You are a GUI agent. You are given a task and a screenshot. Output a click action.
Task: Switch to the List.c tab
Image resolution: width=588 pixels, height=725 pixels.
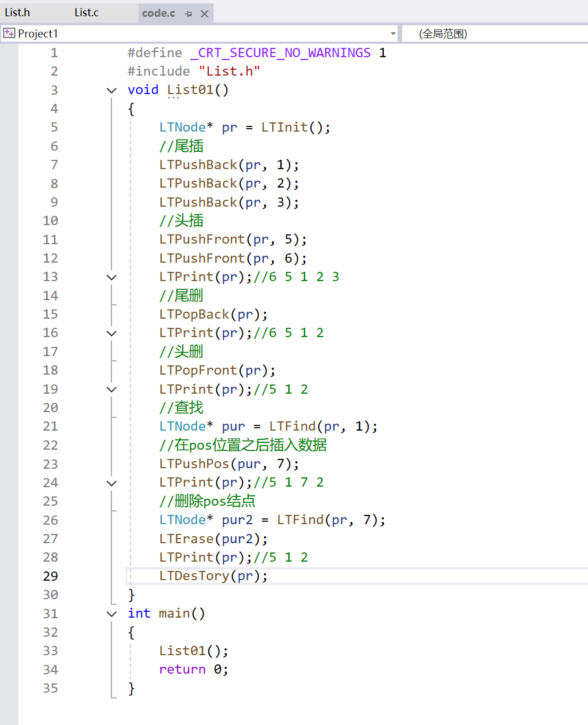pos(87,12)
